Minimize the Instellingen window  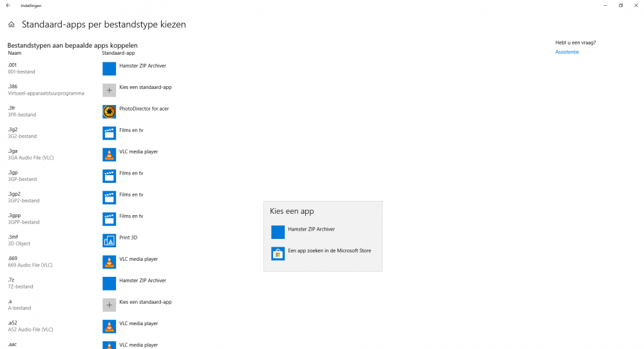[605, 5]
